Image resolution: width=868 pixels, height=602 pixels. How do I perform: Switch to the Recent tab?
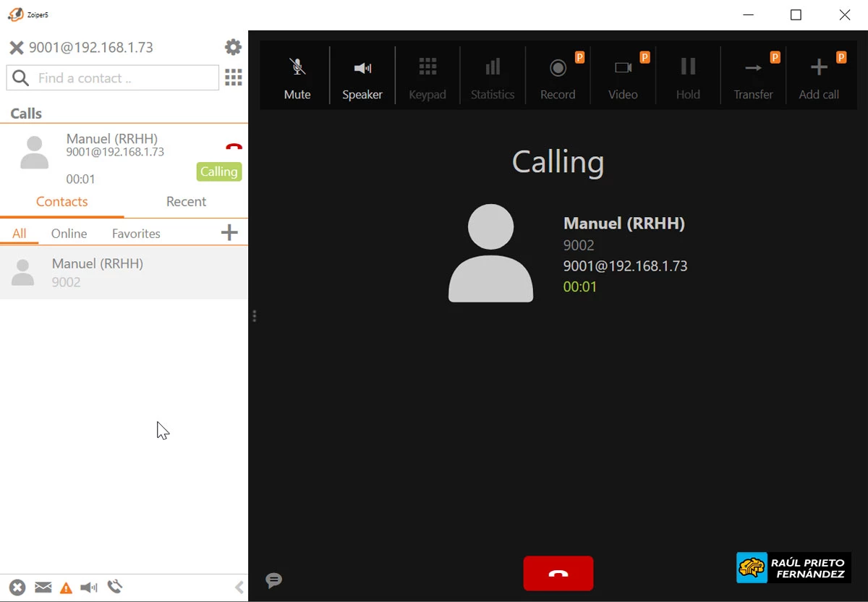pyautogui.click(x=186, y=202)
